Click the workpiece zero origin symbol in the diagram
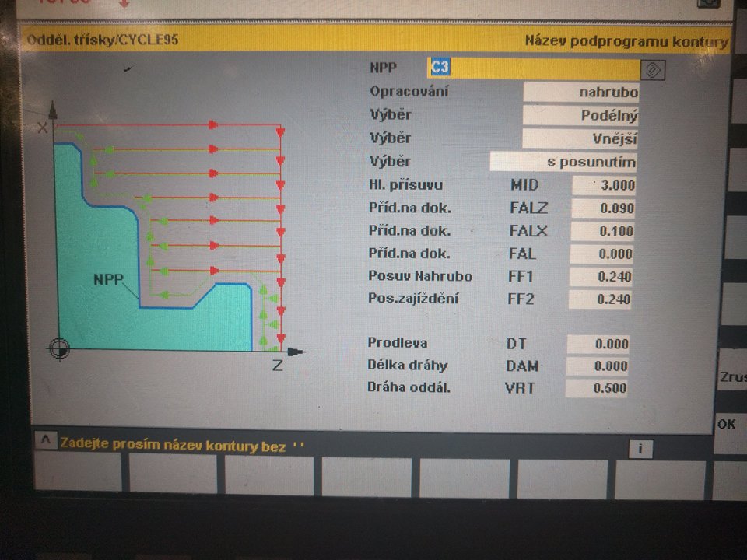Viewport: 747px width, 560px height. 59,349
